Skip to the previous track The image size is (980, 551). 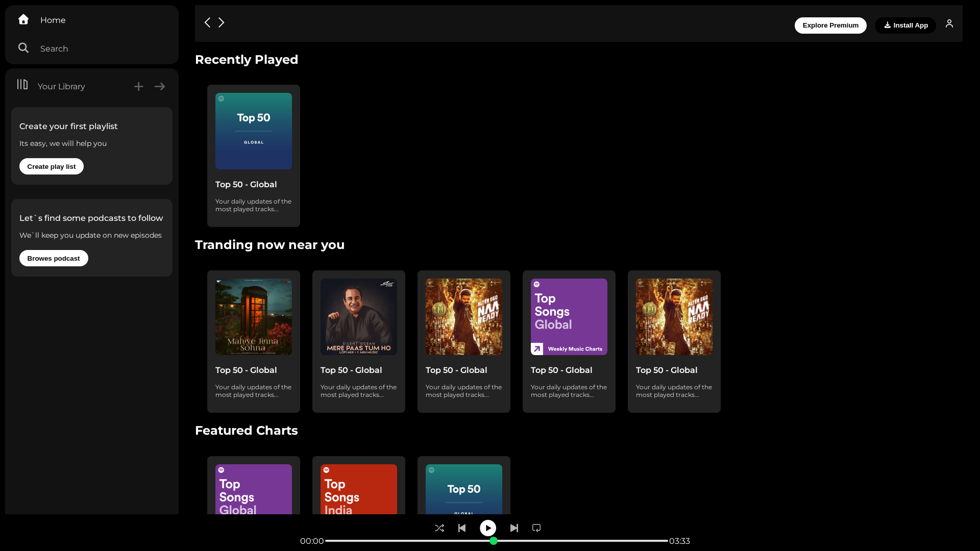[462, 528]
